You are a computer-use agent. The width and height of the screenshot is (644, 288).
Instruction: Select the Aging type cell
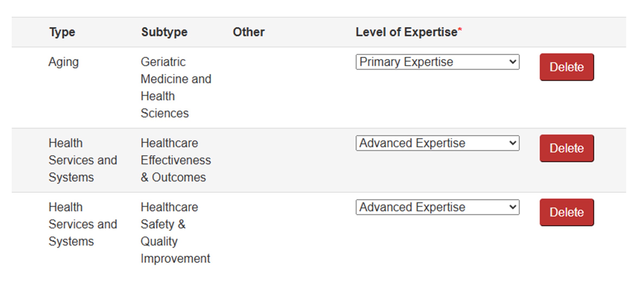63,62
